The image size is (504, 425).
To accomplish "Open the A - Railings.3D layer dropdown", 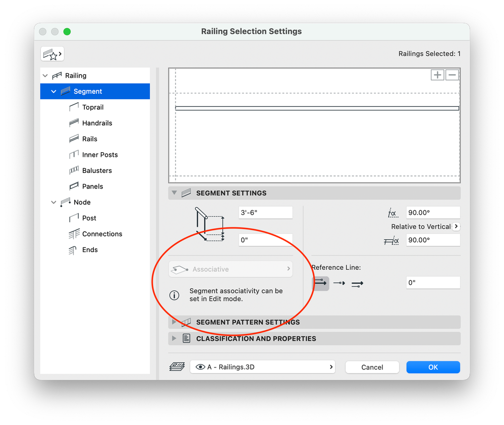I will click(263, 367).
